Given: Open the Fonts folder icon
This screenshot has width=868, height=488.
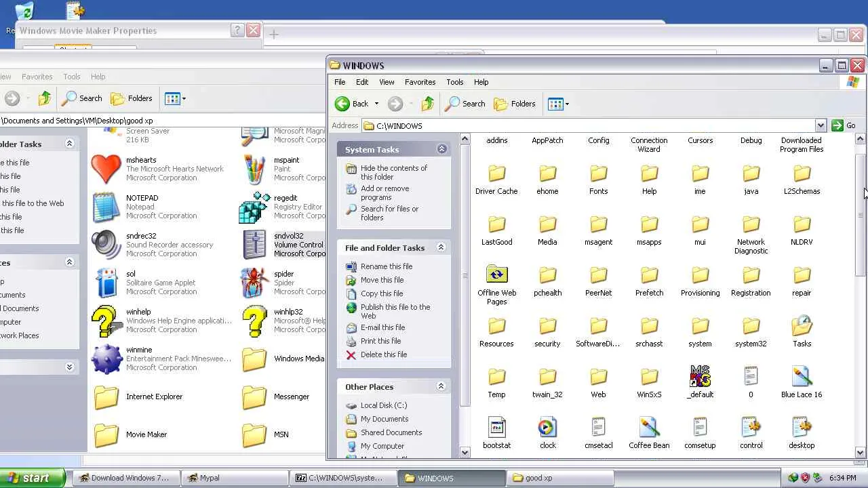Looking at the screenshot, I should pos(598,174).
